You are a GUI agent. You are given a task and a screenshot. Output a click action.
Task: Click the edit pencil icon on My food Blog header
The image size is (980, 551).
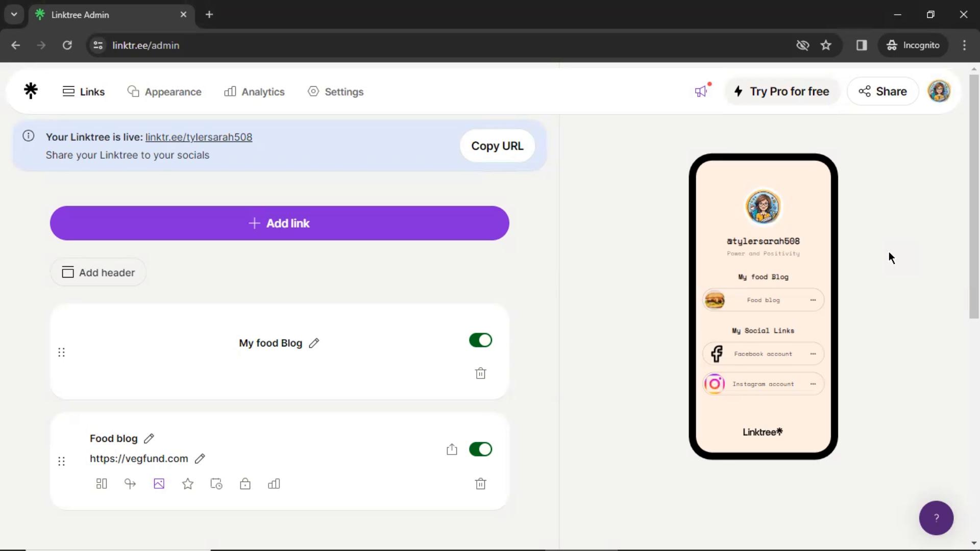(314, 343)
